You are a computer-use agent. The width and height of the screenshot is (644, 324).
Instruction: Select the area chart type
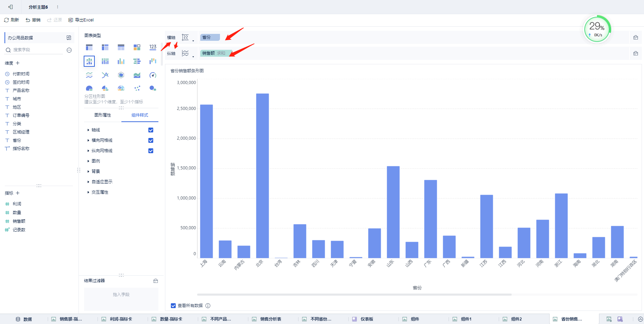(x=137, y=75)
